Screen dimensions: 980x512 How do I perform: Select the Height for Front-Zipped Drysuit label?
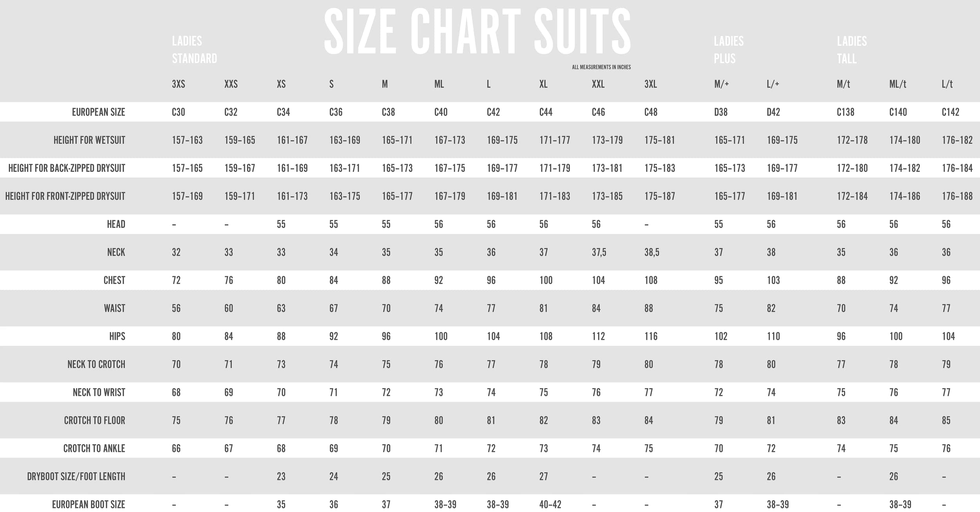pos(65,196)
